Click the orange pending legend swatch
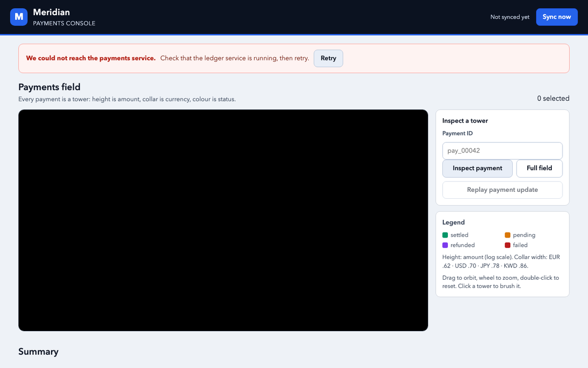Screen dimensions: 588x368 click(508, 235)
